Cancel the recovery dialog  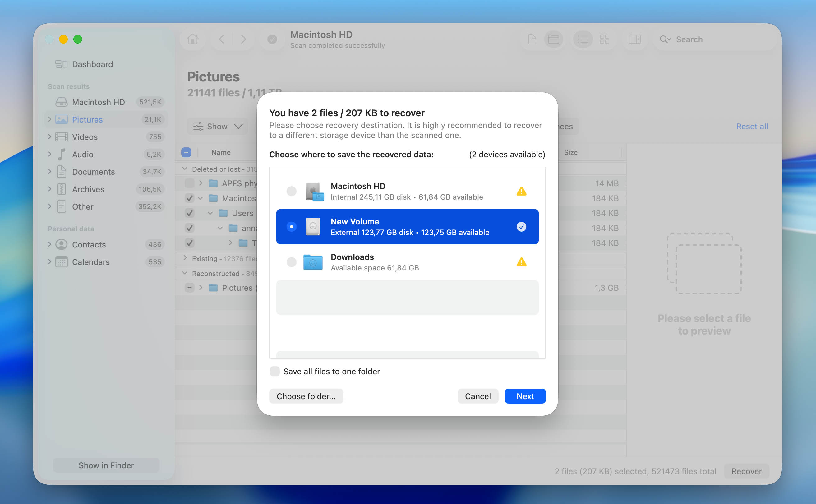pos(478,396)
